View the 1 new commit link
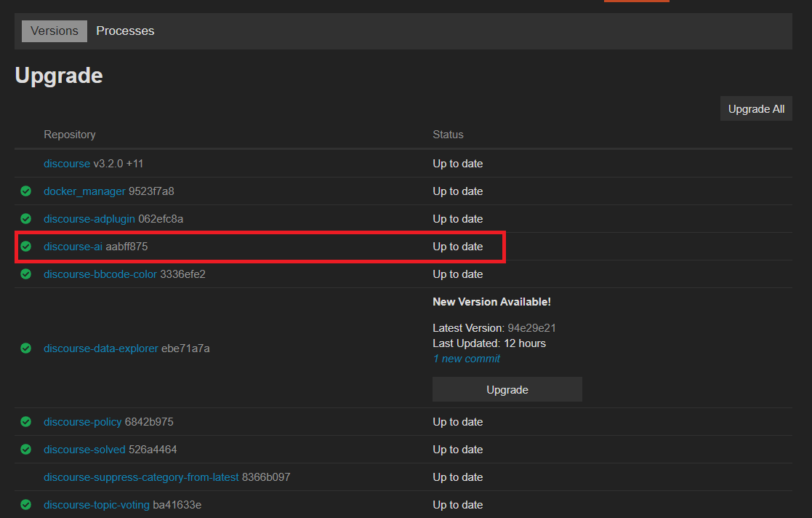The image size is (812, 518). (467, 359)
